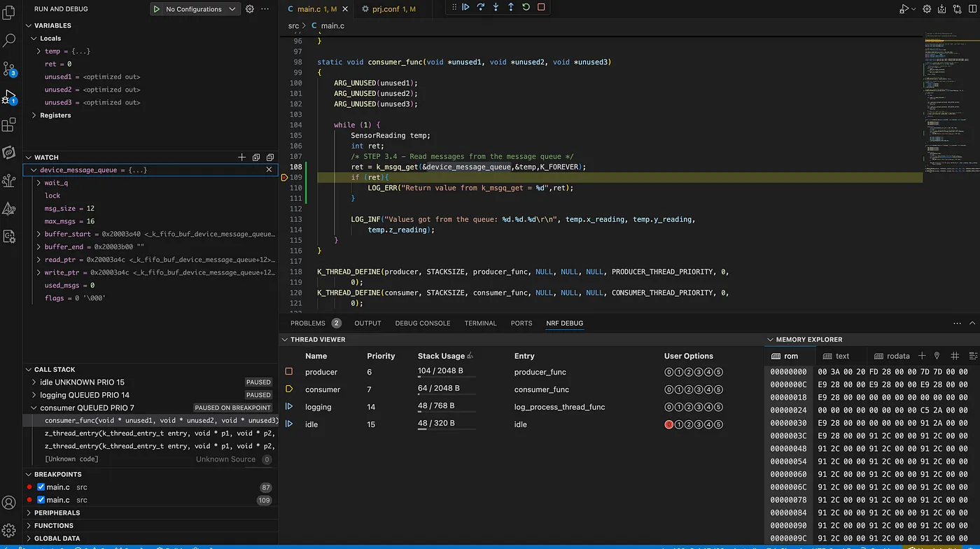Toggle breakpoint checkbox for main.c line 109
This screenshot has height=549, width=980.
(41, 500)
